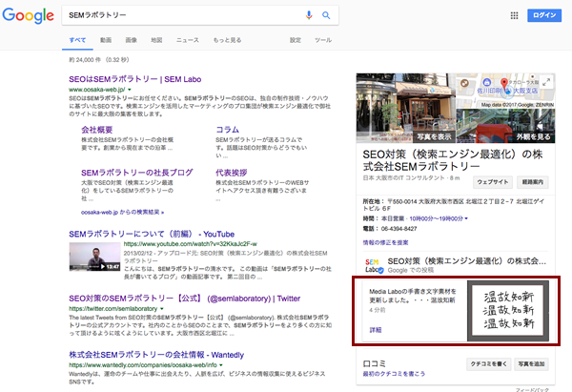Switch to the 動画 tab
The image size is (572, 392).
click(x=106, y=40)
